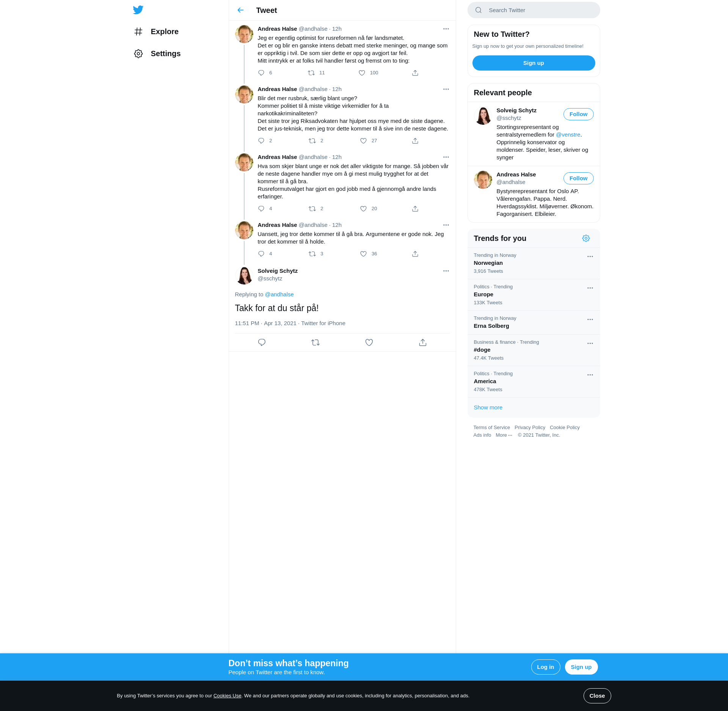This screenshot has height=711, width=728.
Task: Open more options on 'Uansett' tweet
Action: (446, 225)
